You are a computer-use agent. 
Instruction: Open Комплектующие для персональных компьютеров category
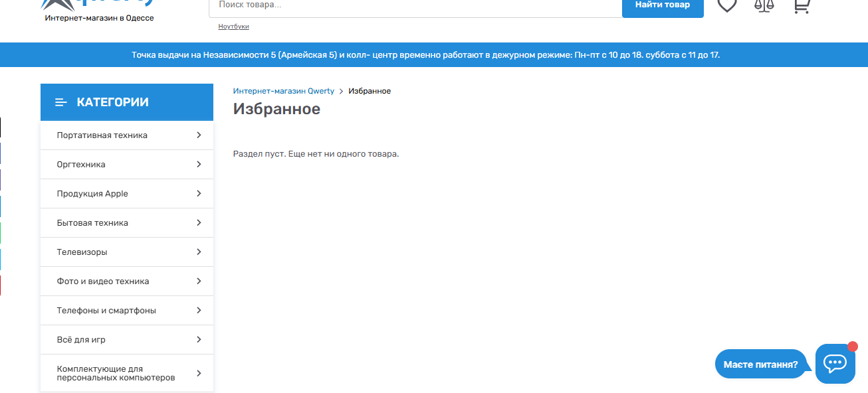click(127, 373)
